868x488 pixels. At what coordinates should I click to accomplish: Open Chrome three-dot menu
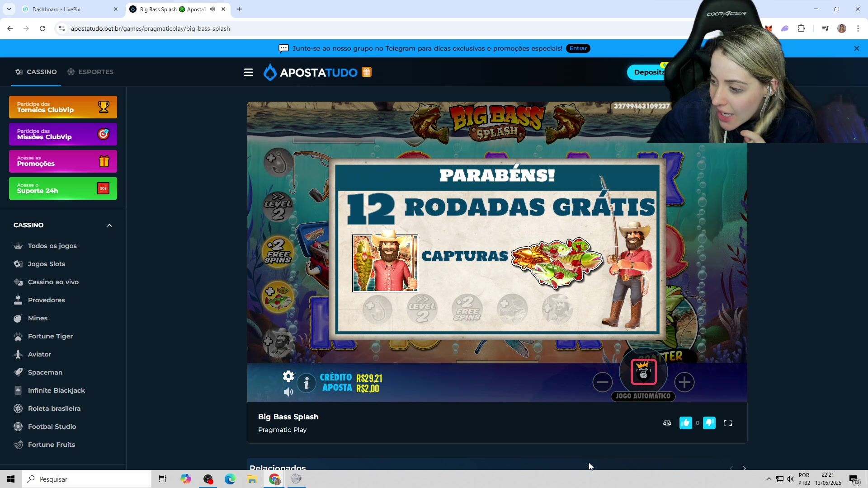pos(858,28)
